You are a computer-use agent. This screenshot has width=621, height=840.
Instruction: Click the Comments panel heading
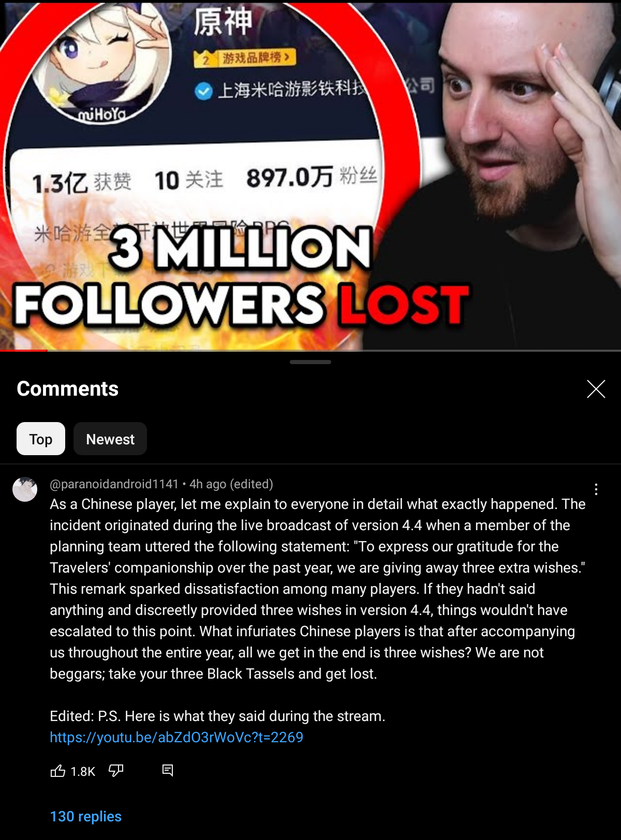point(68,389)
